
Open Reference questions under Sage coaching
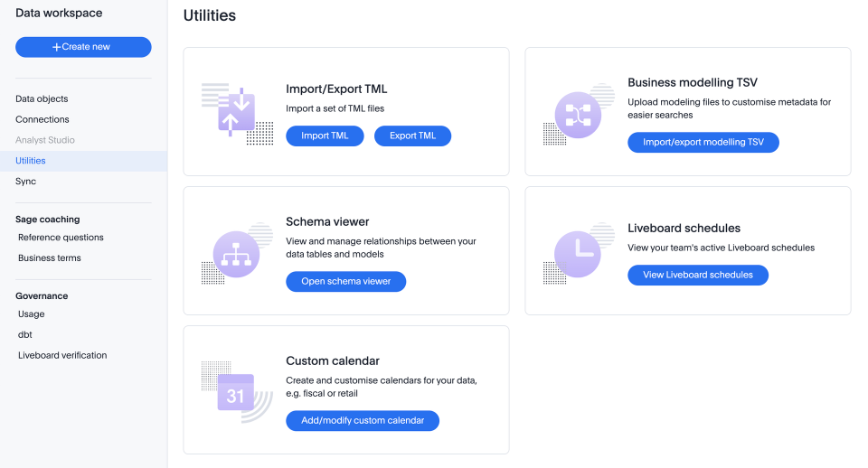click(61, 238)
